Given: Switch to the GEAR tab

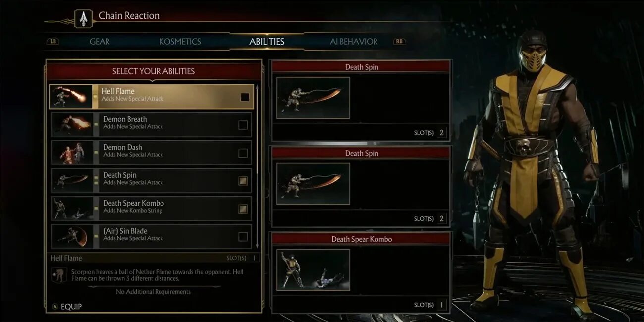Looking at the screenshot, I should point(100,42).
